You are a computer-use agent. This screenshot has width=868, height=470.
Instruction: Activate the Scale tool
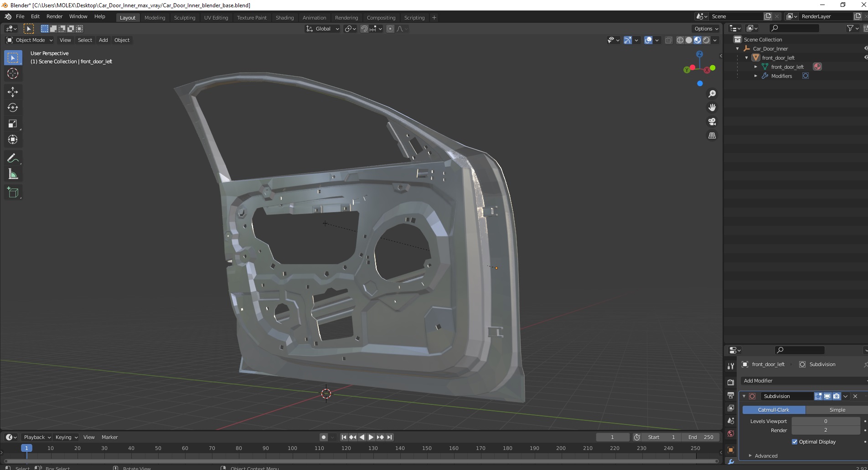[13, 123]
